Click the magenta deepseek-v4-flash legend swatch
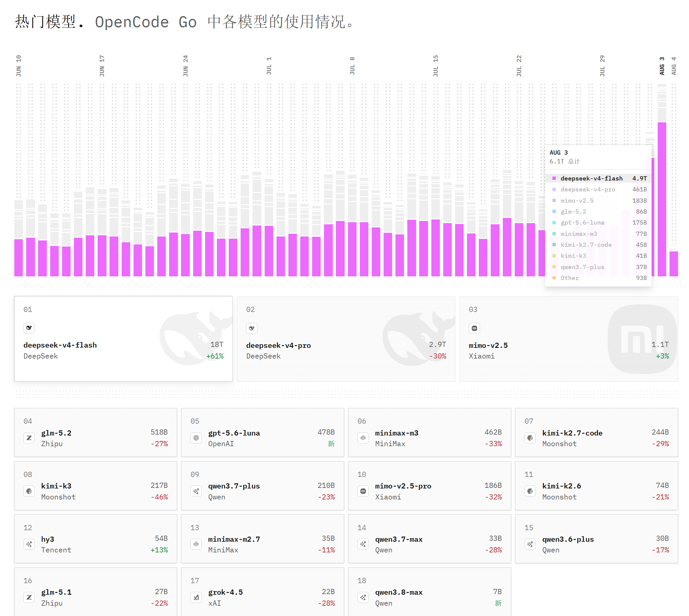 click(554, 178)
